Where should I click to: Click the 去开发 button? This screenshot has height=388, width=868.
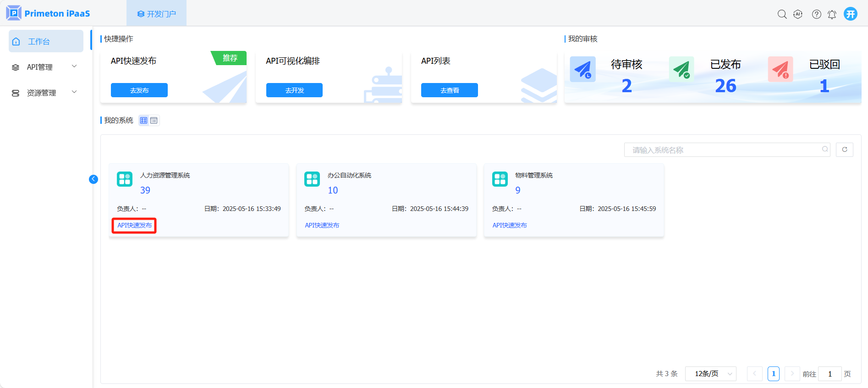pos(294,90)
